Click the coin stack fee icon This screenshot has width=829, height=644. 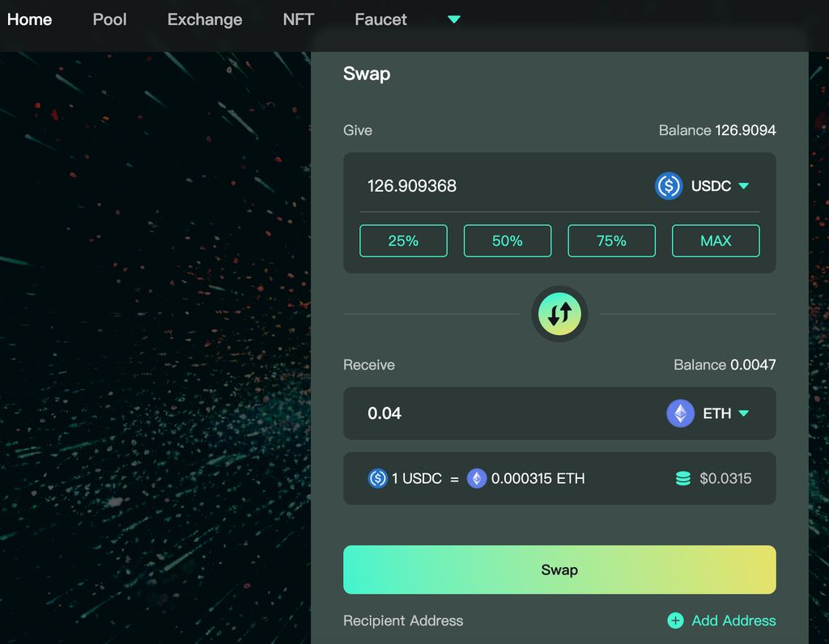(x=683, y=478)
